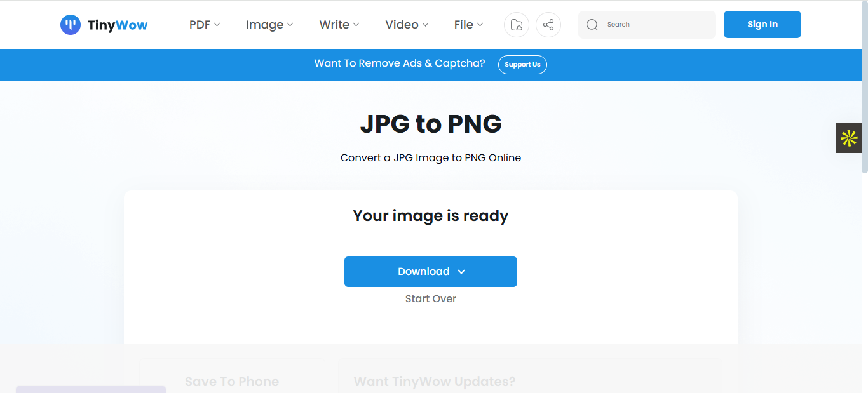The image size is (868, 393).
Task: Expand the Write tools dropdown
Action: (339, 24)
